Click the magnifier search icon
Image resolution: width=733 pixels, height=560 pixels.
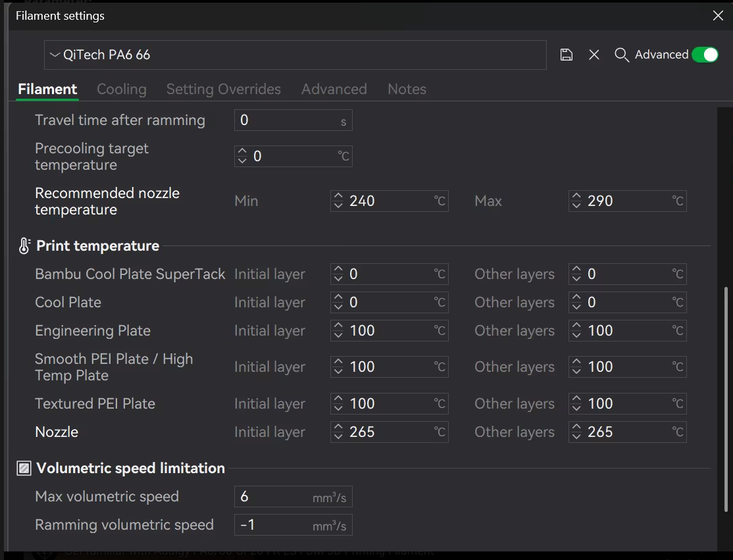point(621,55)
